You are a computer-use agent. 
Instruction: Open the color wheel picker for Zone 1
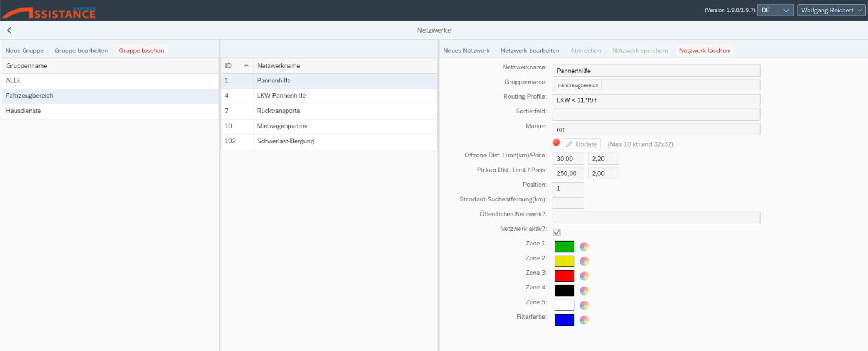point(584,247)
